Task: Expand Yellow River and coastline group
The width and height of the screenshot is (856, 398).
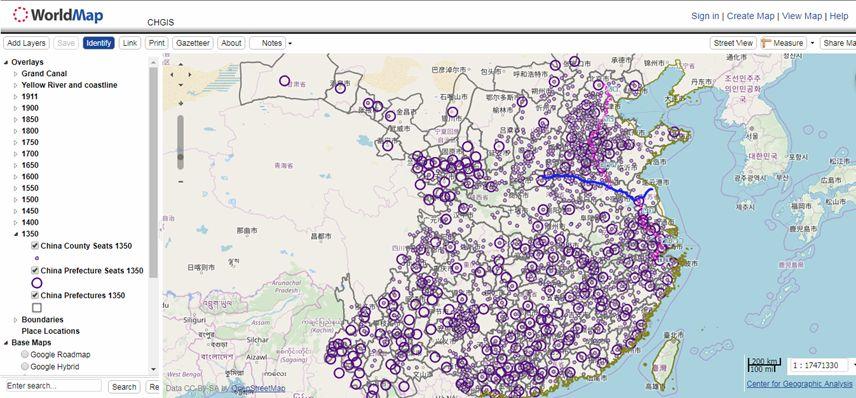Action: pos(16,85)
